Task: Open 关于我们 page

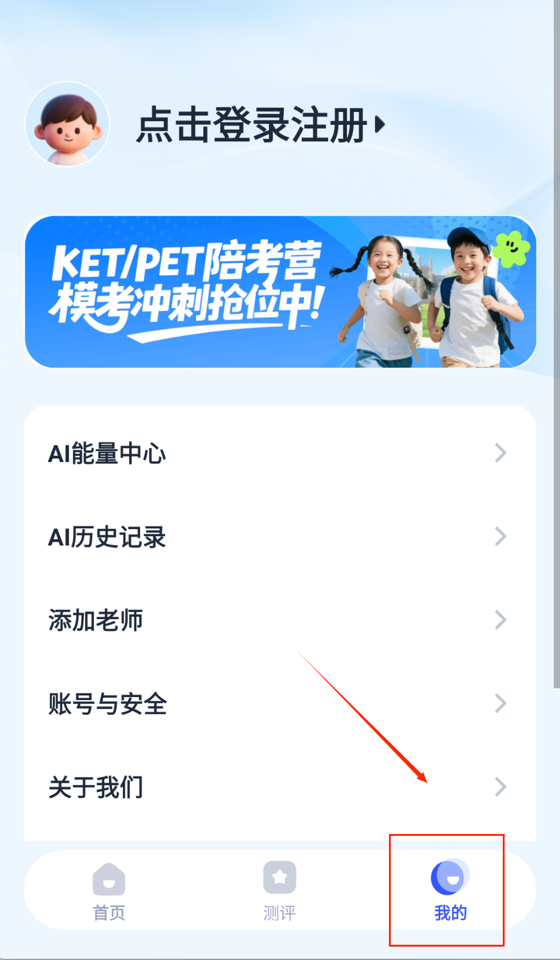Action: (x=280, y=787)
